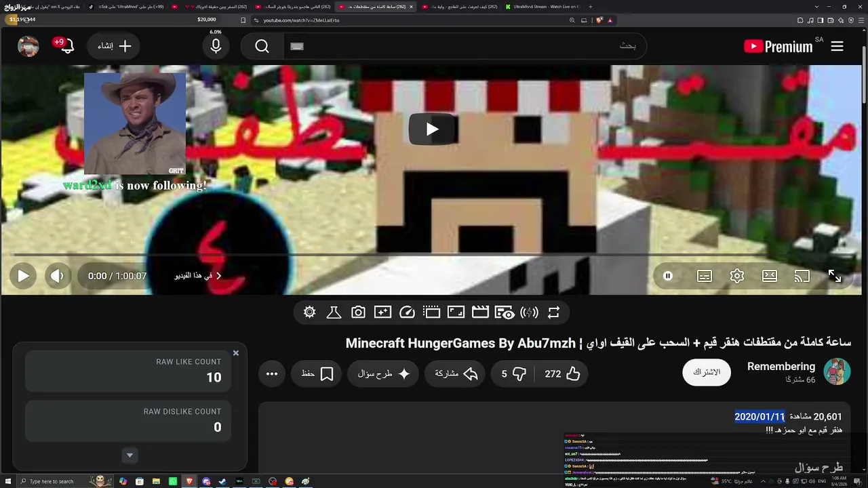
Task: Click the clapperboard icon in toolbar
Action: [480, 312]
